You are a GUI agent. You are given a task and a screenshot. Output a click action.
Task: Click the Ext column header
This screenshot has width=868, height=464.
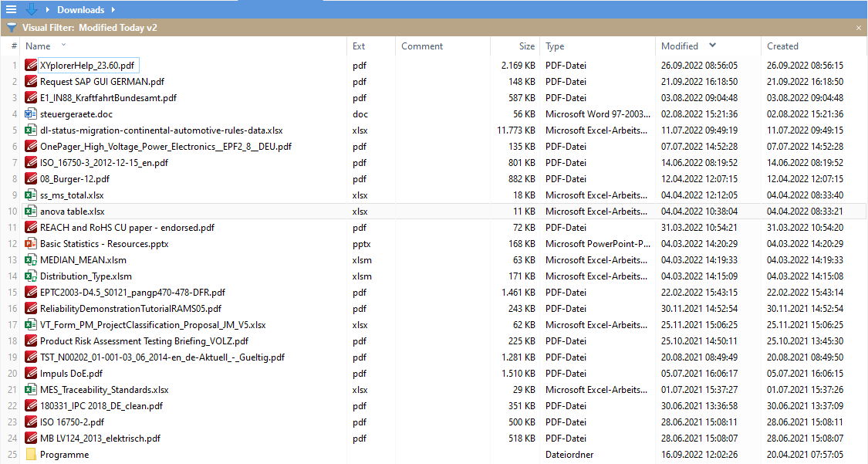(359, 46)
